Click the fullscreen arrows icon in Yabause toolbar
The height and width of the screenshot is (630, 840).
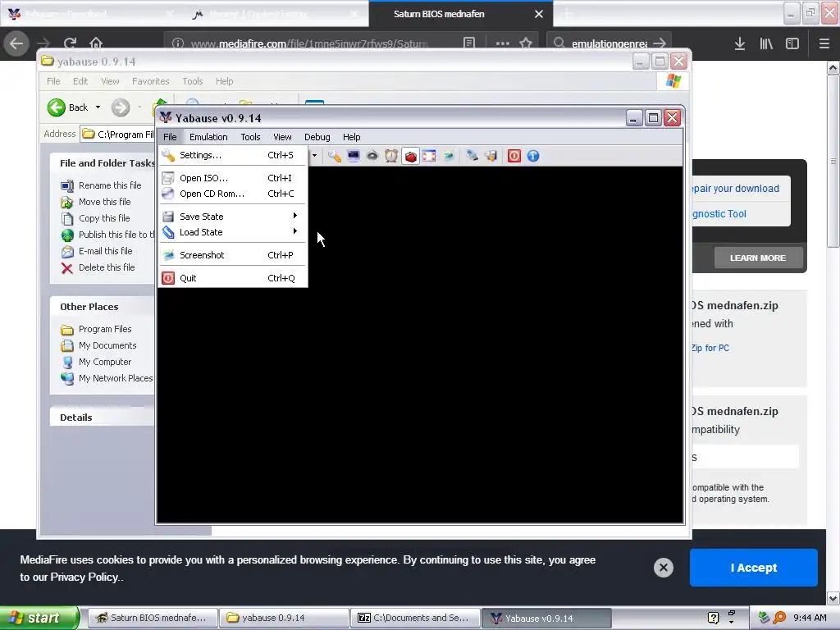coord(429,156)
